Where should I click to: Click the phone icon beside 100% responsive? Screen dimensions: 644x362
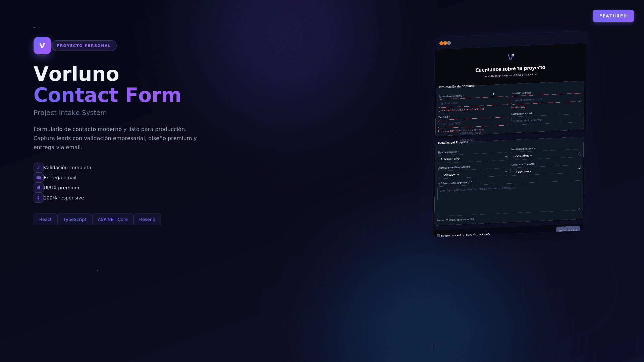[38, 197]
